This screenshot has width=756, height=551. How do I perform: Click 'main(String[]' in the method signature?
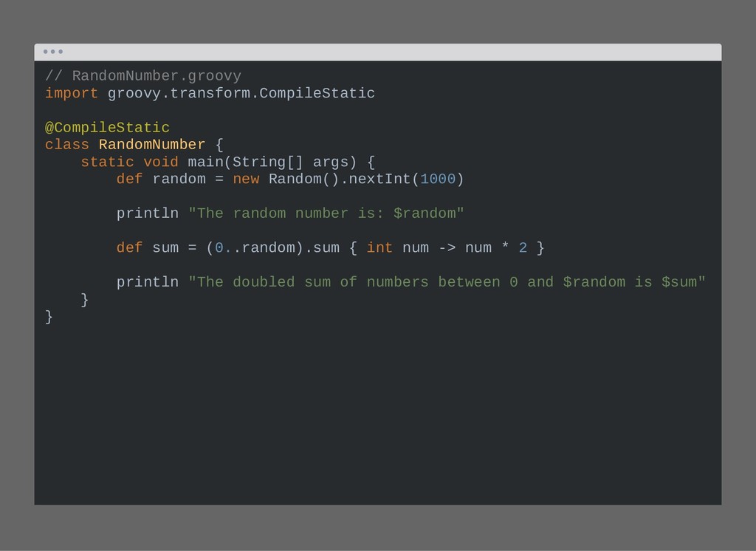tap(245, 162)
